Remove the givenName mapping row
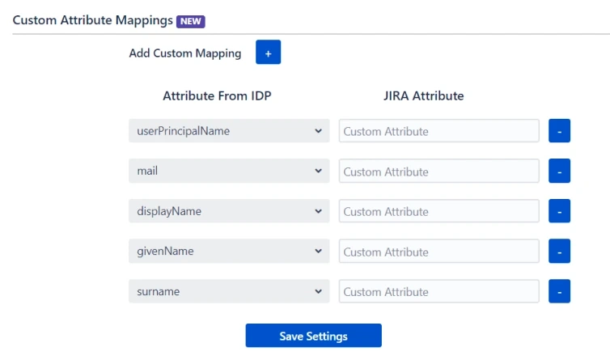610x364 pixels. point(559,251)
